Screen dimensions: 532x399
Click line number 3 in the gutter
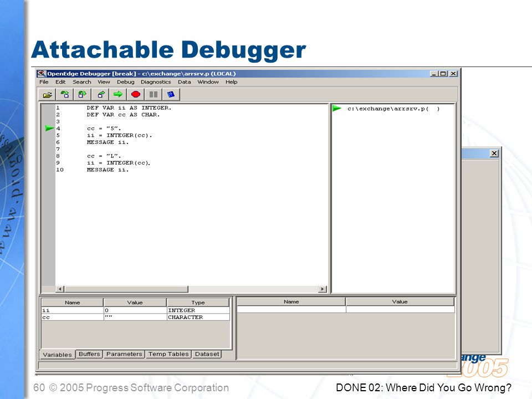click(58, 121)
